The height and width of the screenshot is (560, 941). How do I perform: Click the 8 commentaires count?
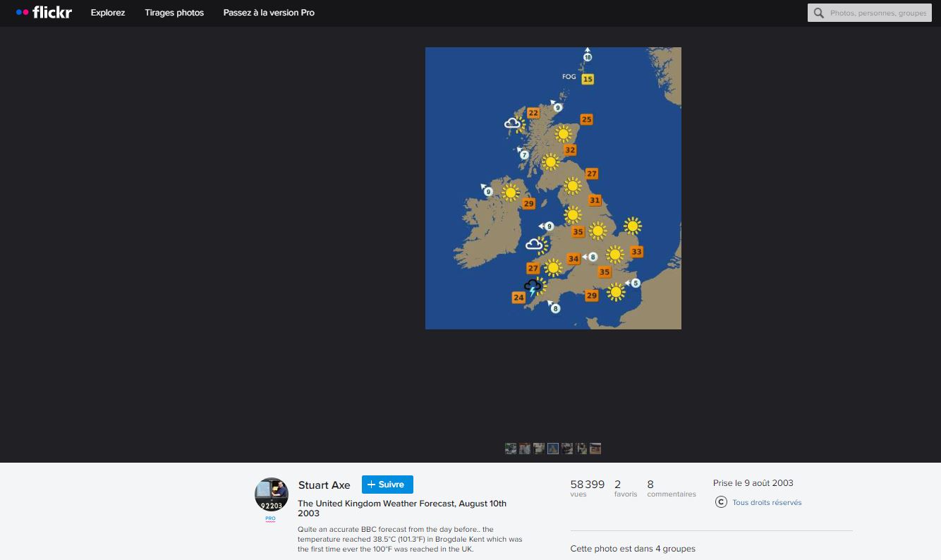(x=671, y=488)
